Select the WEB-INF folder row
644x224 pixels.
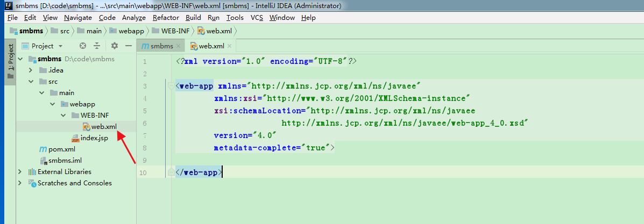coord(76,115)
